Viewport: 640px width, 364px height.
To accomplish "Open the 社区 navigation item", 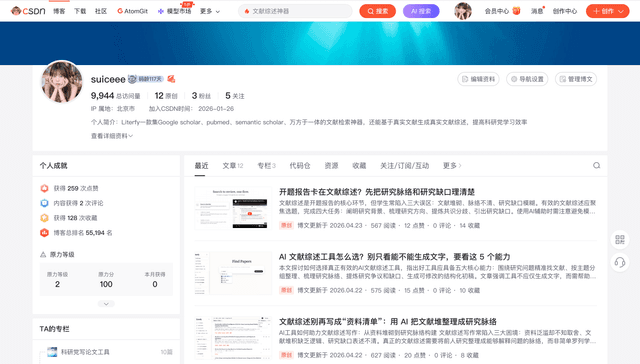I will [x=101, y=11].
